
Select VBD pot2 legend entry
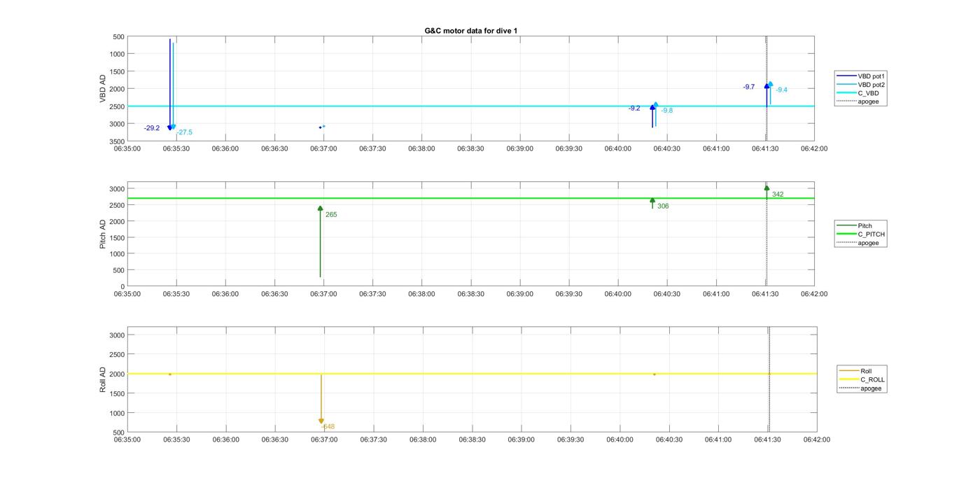(x=861, y=85)
